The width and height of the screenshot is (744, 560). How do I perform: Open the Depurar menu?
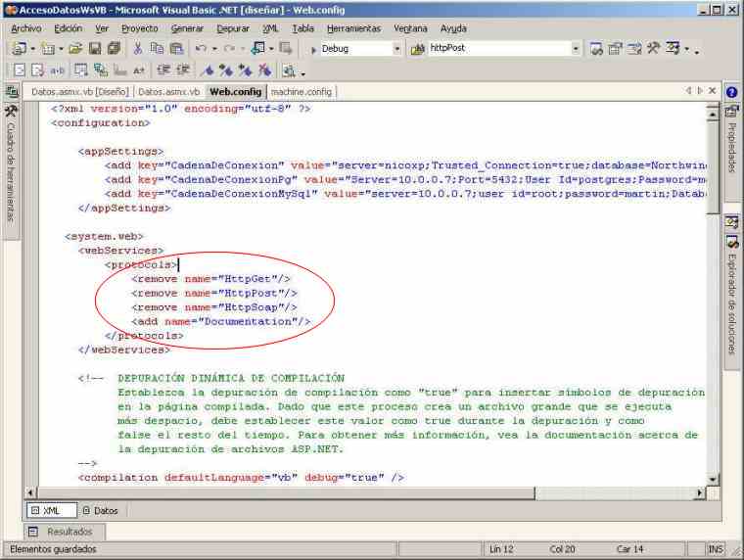click(233, 28)
